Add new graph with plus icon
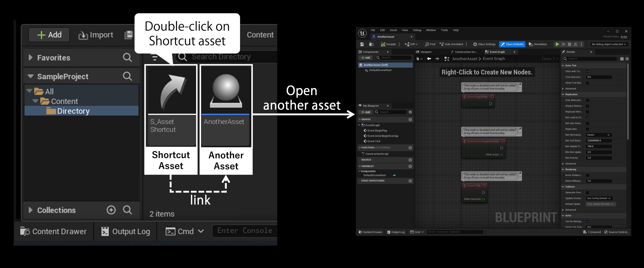Image resolution: width=644 pixels, height=268 pixels. tap(410, 120)
